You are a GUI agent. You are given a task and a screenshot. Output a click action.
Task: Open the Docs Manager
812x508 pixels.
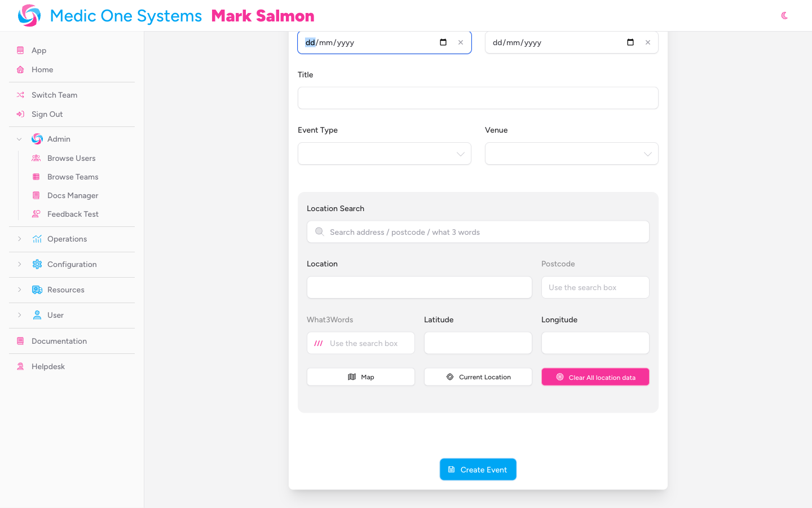(x=72, y=195)
